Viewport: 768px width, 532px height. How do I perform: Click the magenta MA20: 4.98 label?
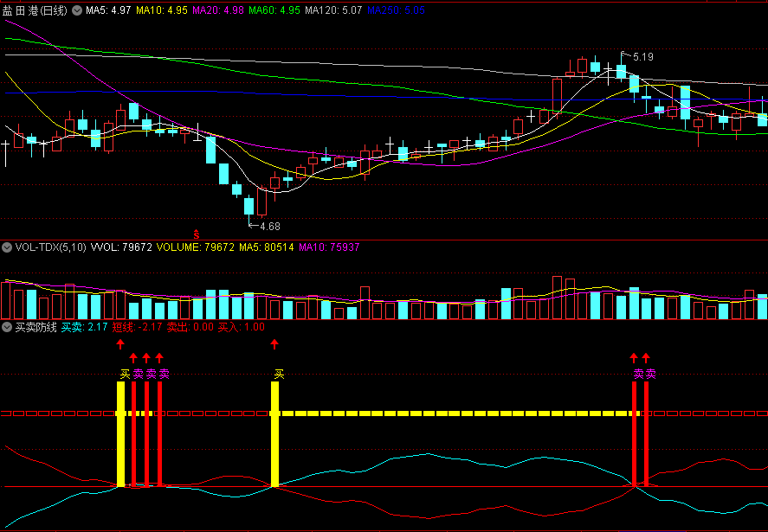(x=218, y=10)
